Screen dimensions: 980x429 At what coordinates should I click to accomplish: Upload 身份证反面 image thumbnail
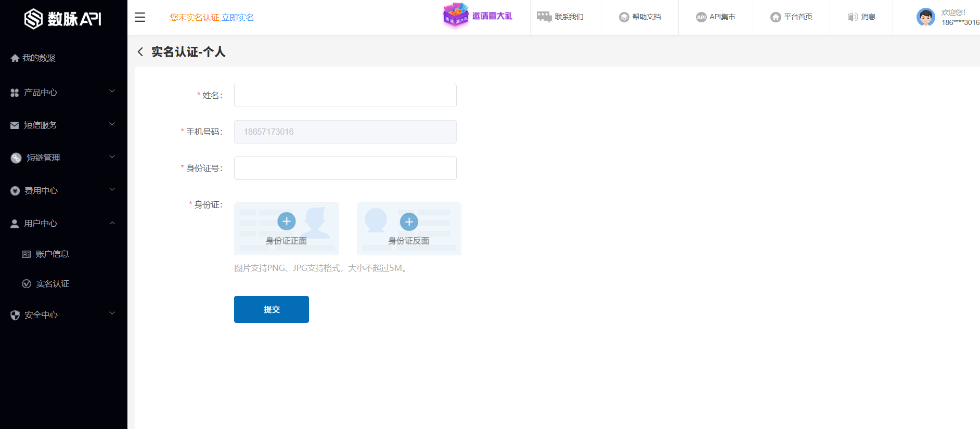(x=409, y=229)
